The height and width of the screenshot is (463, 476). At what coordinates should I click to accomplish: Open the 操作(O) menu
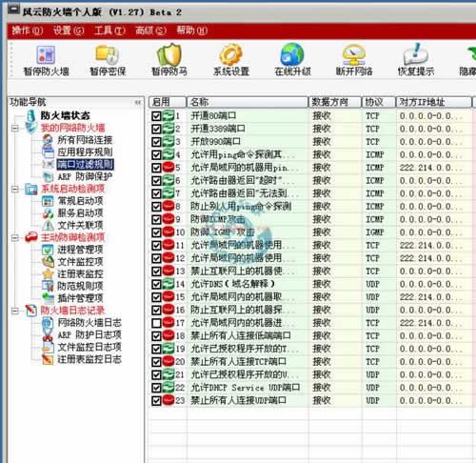click(x=28, y=30)
